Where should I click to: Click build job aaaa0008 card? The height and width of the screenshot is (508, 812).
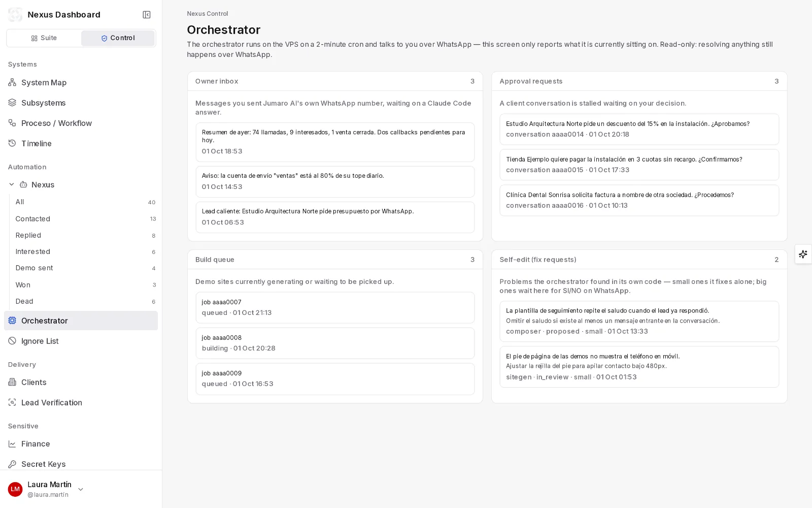tap(335, 343)
